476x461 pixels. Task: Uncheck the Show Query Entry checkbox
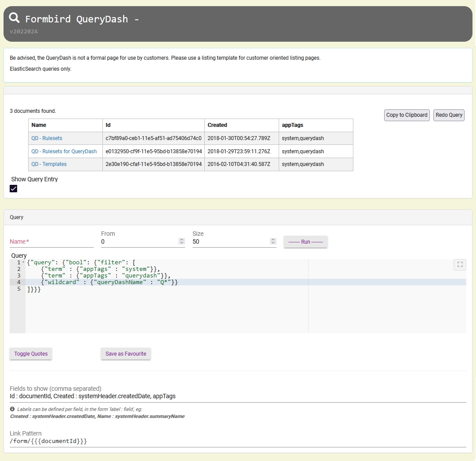(x=13, y=188)
